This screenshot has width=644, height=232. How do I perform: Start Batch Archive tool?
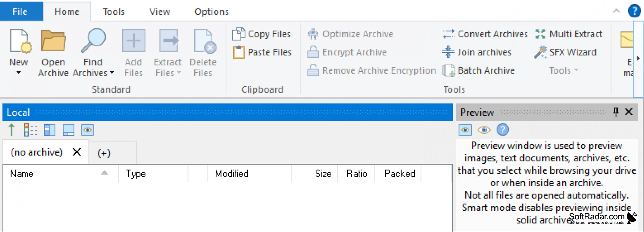(479, 70)
